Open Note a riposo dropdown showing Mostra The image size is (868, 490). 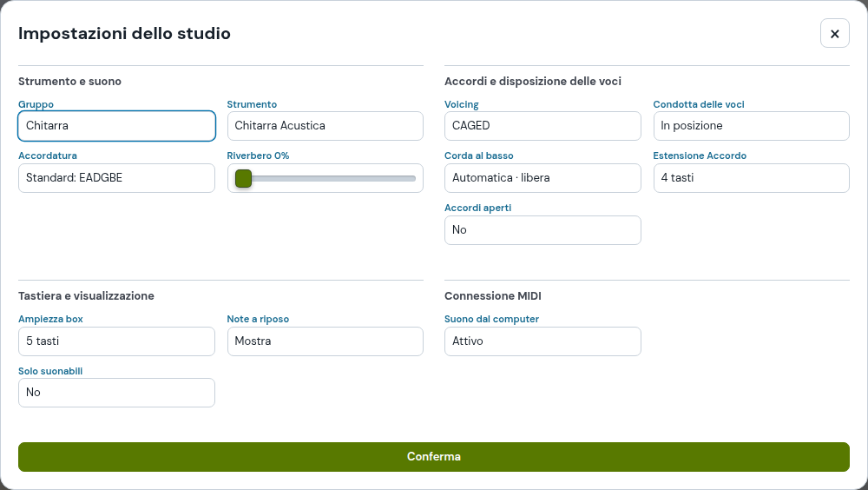325,341
